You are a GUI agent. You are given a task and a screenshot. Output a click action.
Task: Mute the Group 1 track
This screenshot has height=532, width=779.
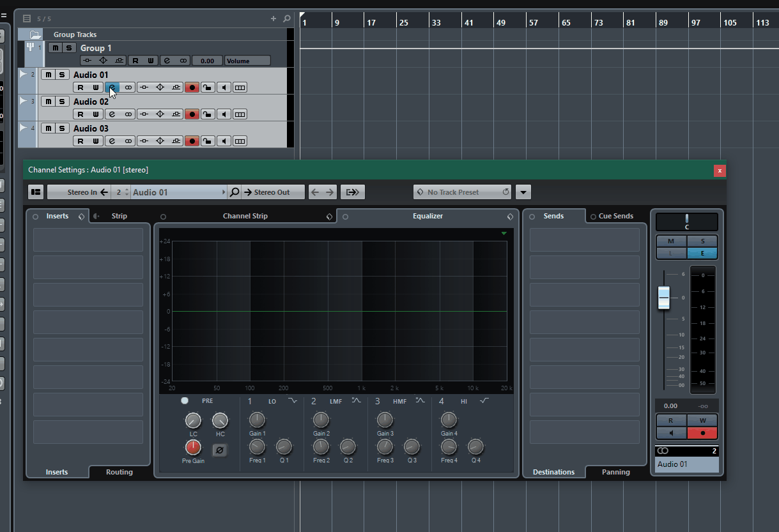[55, 48]
